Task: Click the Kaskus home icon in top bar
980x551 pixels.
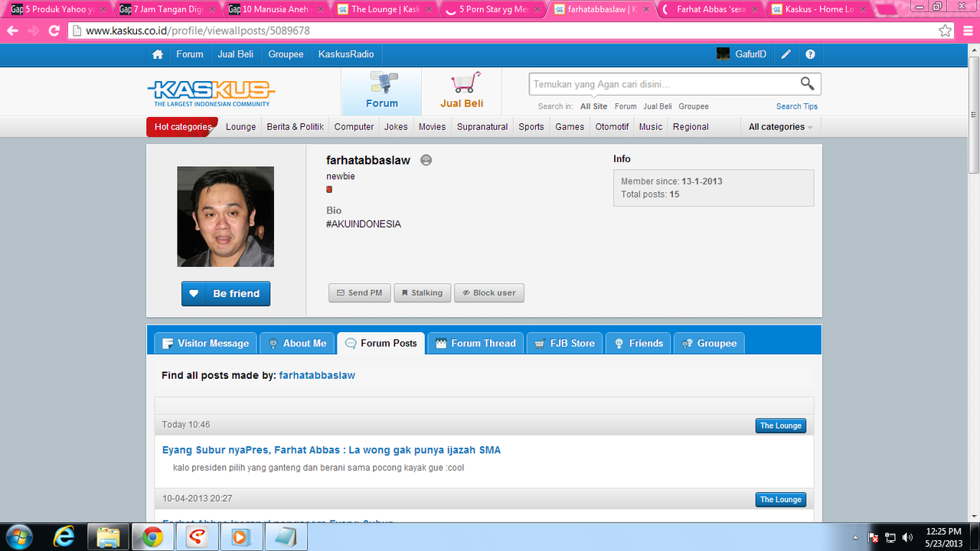Action: coord(158,54)
